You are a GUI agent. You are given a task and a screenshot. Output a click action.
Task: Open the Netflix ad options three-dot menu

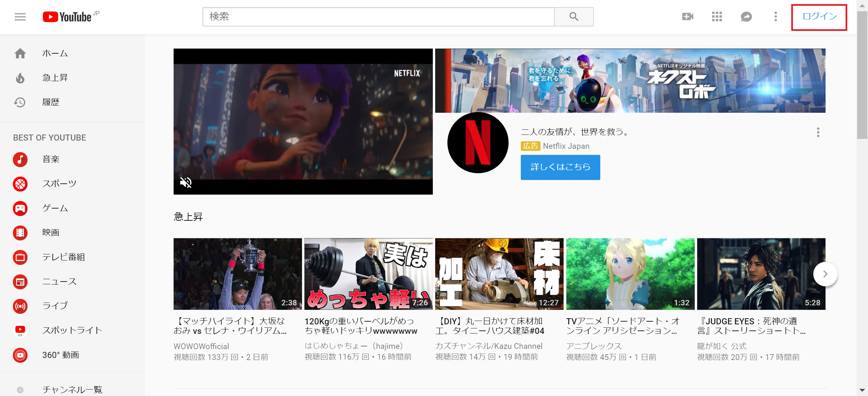point(818,132)
